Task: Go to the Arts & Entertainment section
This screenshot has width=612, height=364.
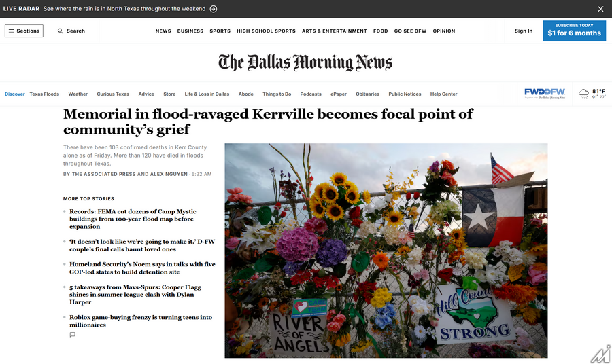Action: [x=334, y=31]
